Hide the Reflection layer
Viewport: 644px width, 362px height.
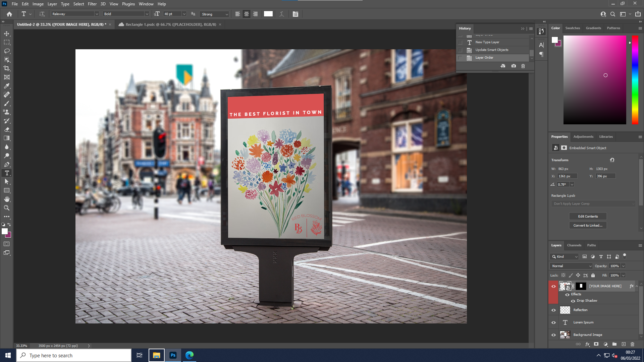point(554,310)
